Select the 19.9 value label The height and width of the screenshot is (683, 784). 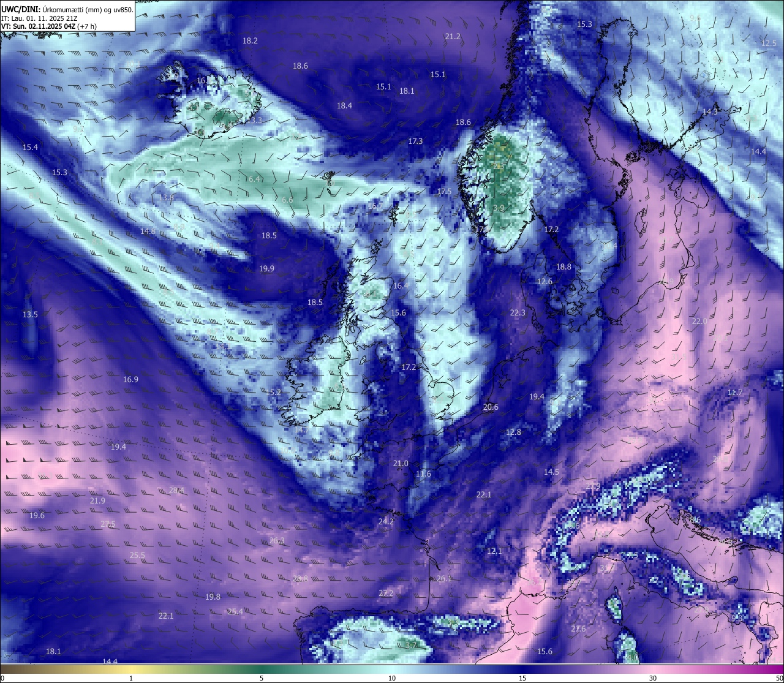(x=266, y=269)
